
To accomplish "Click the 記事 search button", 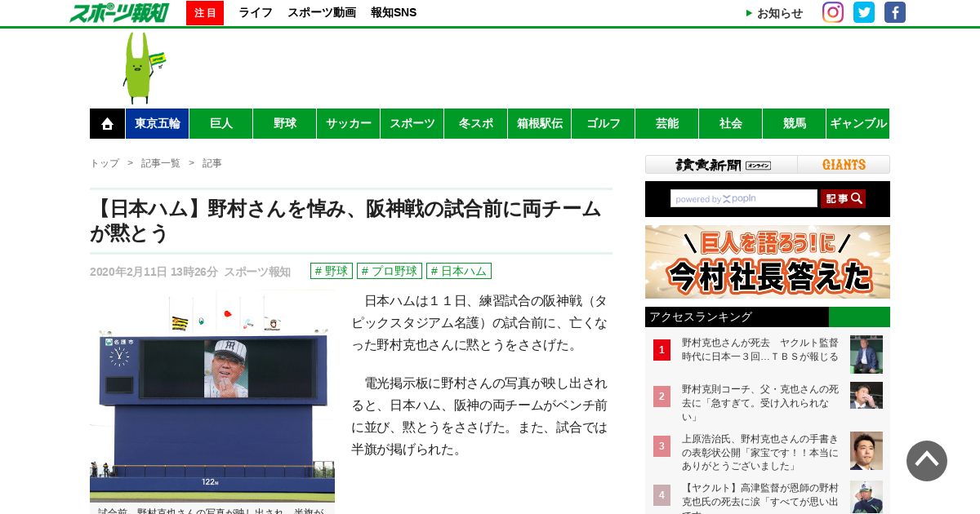I will (843, 198).
